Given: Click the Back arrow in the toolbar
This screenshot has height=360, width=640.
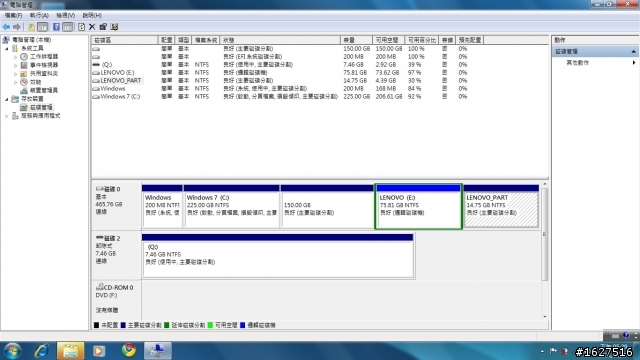Looking at the screenshot, I should (x=6, y=27).
